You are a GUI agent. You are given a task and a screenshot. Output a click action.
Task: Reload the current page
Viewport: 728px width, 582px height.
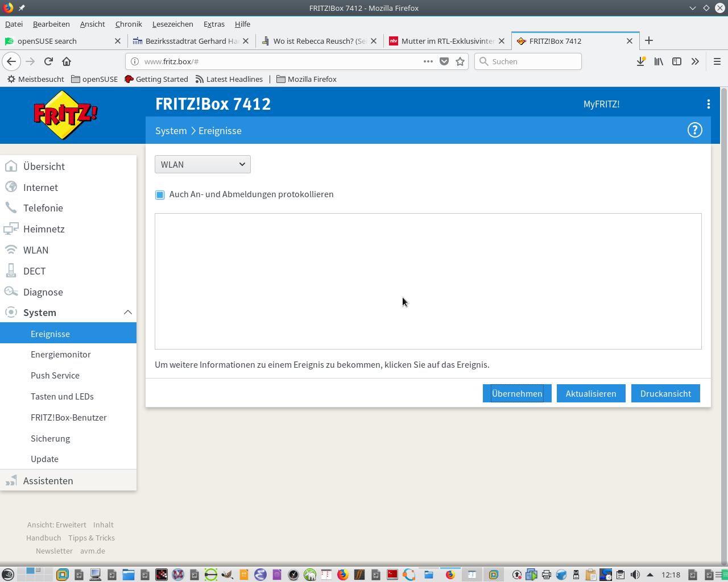pos(48,61)
